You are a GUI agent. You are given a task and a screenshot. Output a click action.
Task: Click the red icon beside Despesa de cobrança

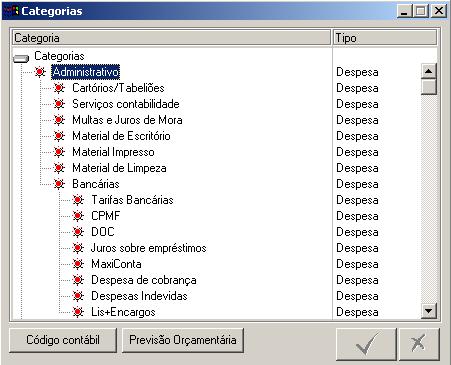point(78,280)
